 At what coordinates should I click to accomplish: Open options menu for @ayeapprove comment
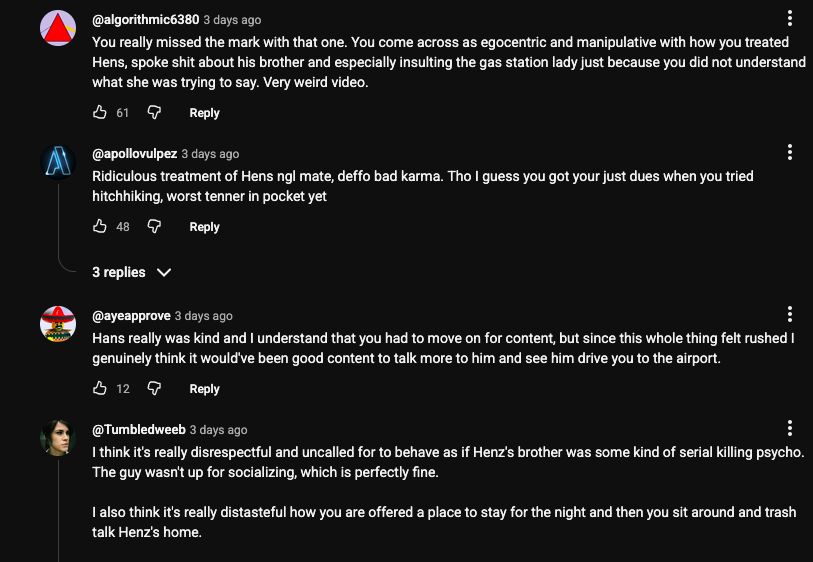[x=790, y=314]
